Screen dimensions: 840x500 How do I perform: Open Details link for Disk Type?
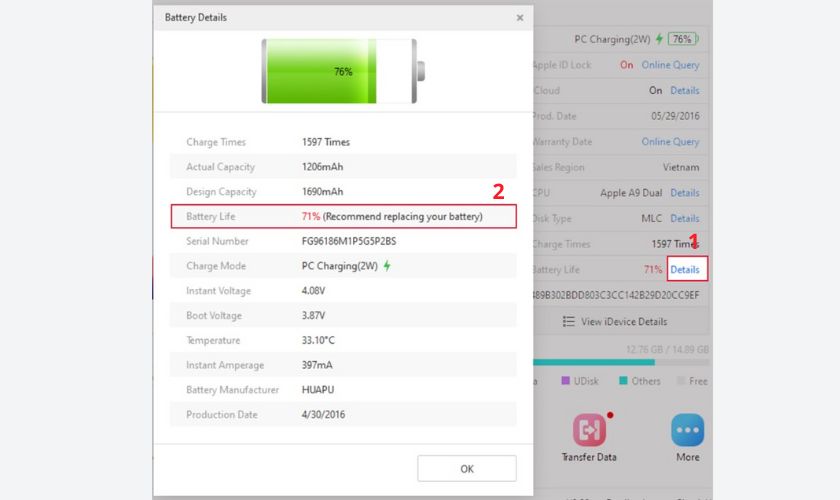click(x=685, y=218)
